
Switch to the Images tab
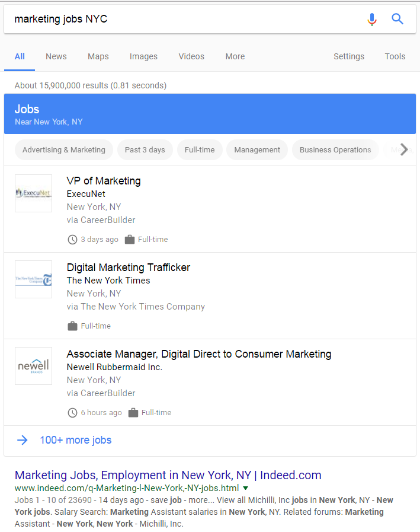pos(143,56)
